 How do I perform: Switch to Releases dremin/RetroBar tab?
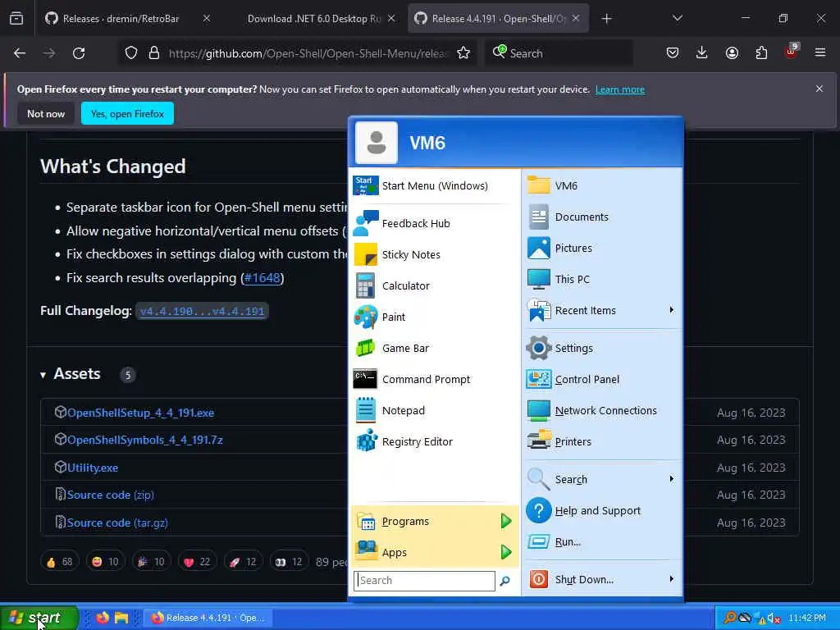121,19
